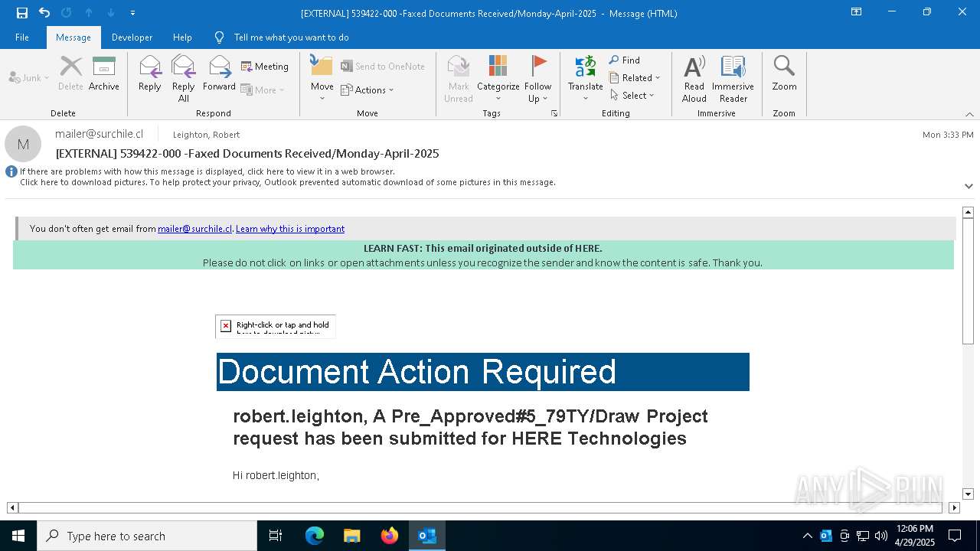Click Find in the Editing group

(x=625, y=60)
